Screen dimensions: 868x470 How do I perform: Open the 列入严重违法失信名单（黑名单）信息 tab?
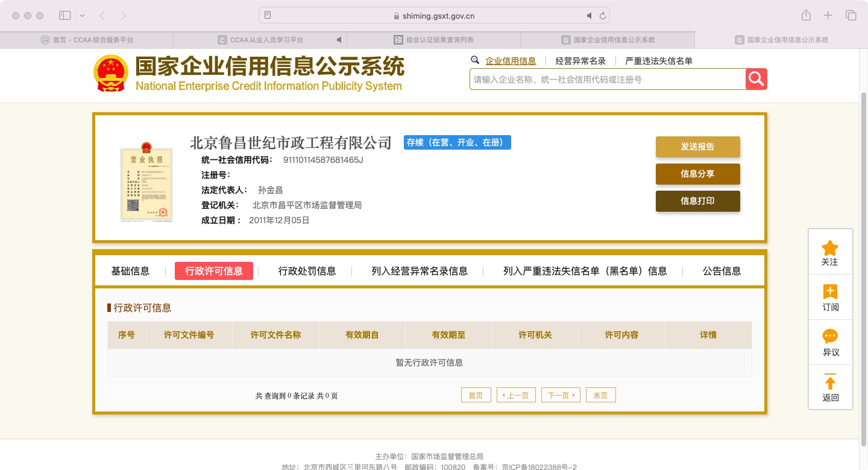click(x=585, y=271)
